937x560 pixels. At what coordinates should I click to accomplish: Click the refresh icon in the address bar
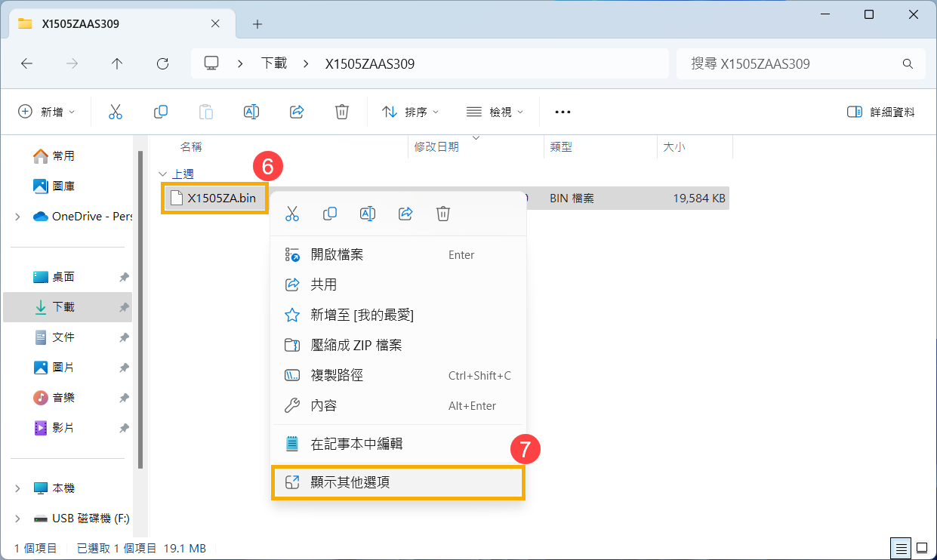click(162, 63)
